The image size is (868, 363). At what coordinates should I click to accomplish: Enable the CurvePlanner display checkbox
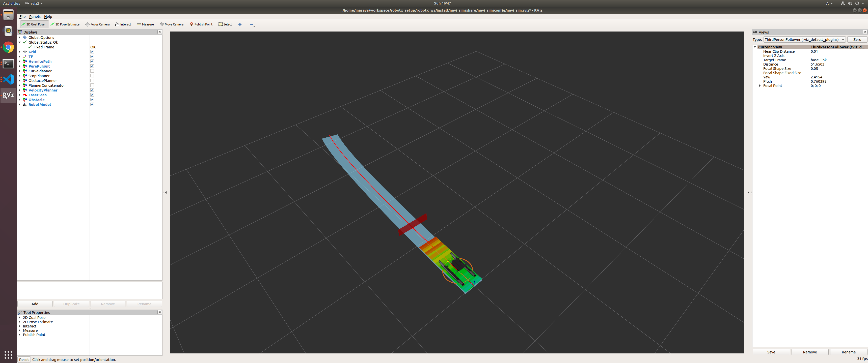pos(92,71)
